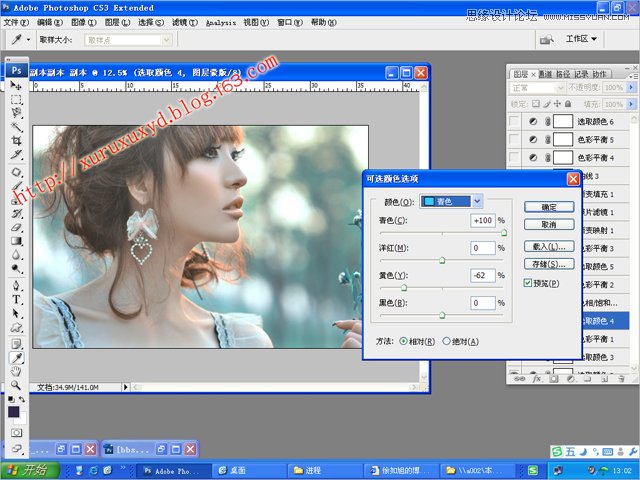Switch to 桌面 taskbar window
This screenshot has height=480, width=640.
pyautogui.click(x=249, y=471)
